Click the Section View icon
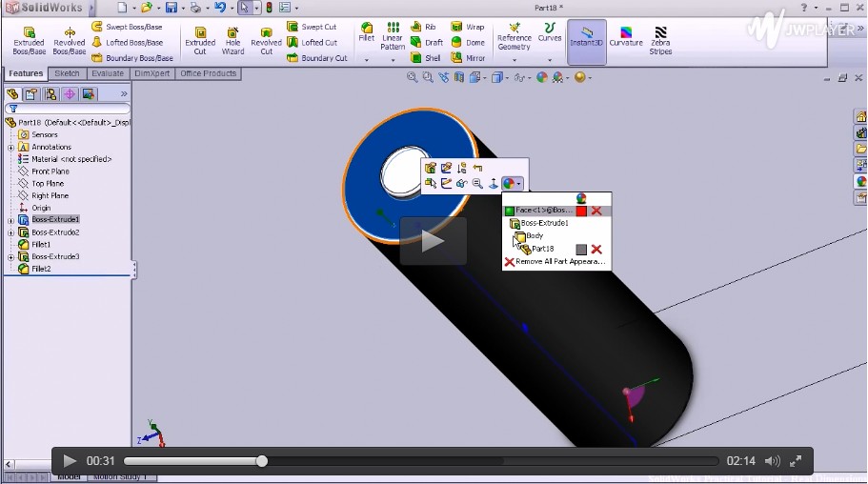Viewport: 868px width, 484px height. (459, 77)
